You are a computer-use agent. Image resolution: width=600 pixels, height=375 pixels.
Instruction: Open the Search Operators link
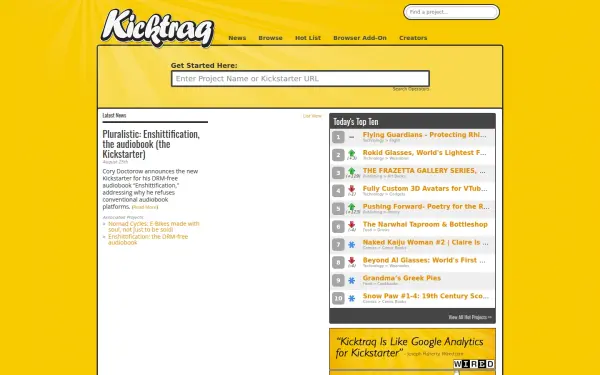(411, 89)
